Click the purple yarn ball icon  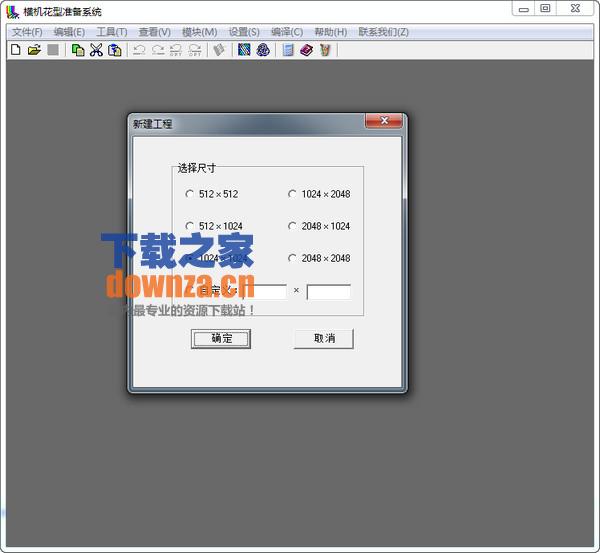click(x=263, y=49)
